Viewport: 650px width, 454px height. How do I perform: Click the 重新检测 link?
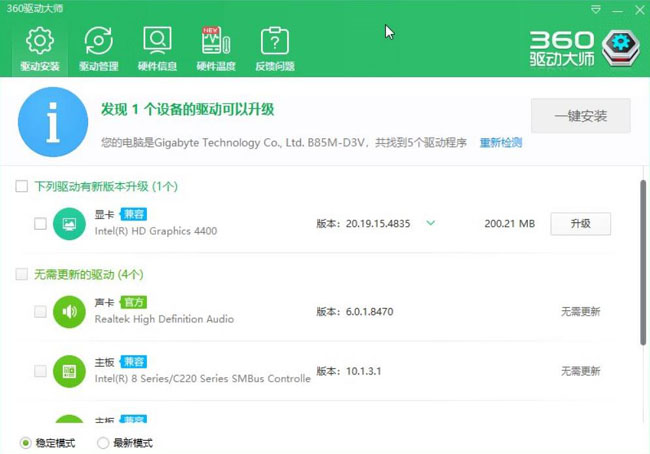[501, 143]
